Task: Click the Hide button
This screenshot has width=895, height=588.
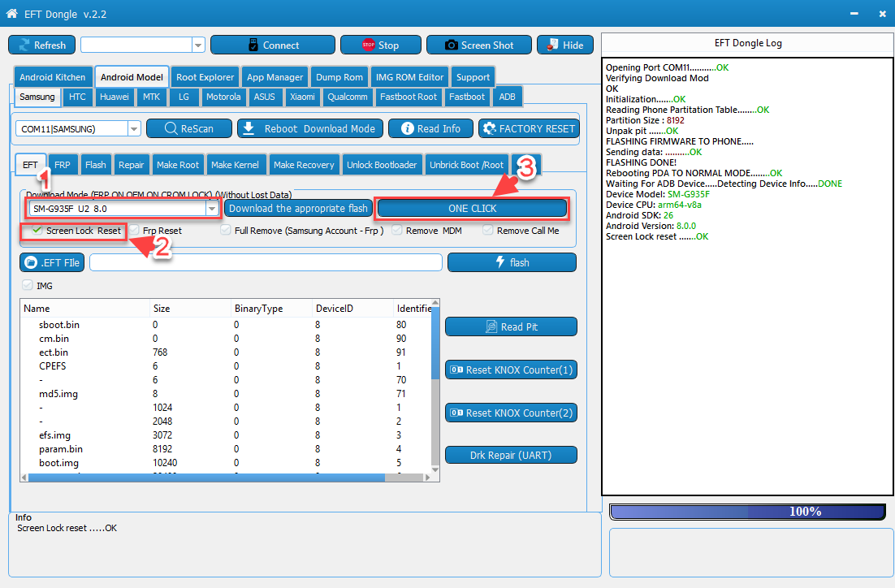Action: pos(565,45)
